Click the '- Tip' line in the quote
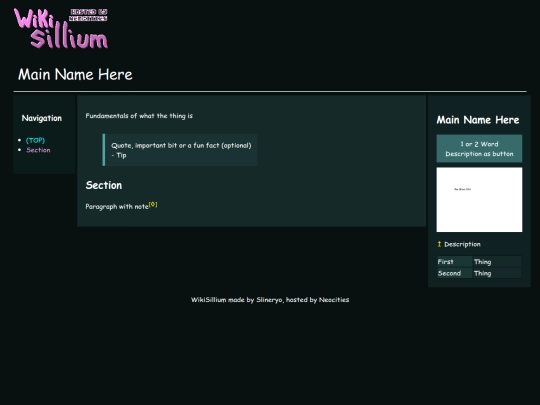This screenshot has height=405, width=540. coord(119,155)
